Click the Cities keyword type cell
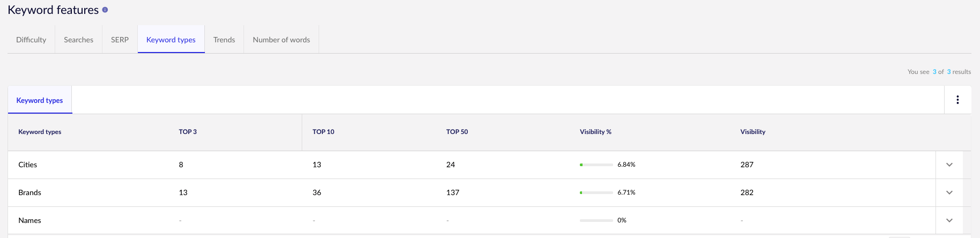The width and height of the screenshot is (980, 238). (28, 165)
